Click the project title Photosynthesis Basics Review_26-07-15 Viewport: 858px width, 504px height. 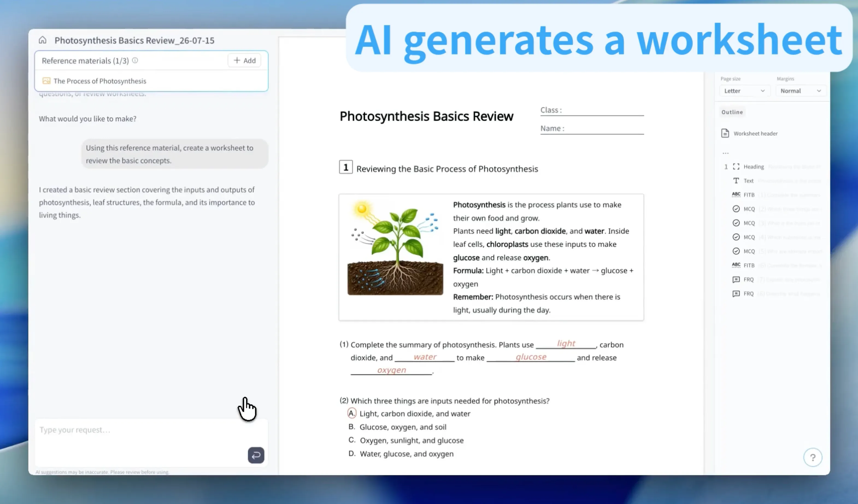point(134,40)
